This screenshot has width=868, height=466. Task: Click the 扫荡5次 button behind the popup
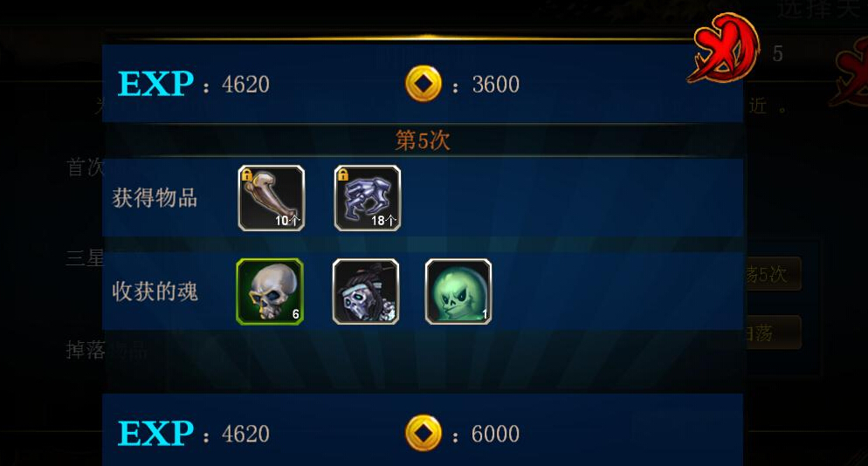coord(773,274)
